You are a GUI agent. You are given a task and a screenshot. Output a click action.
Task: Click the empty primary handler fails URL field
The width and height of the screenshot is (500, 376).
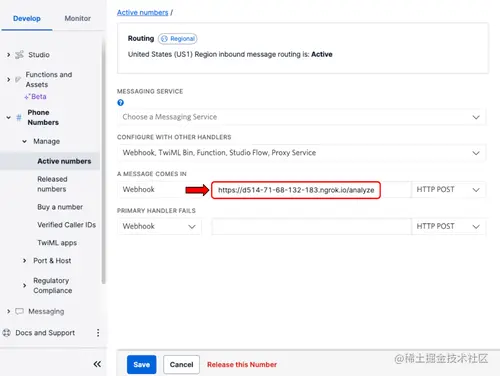(x=311, y=226)
